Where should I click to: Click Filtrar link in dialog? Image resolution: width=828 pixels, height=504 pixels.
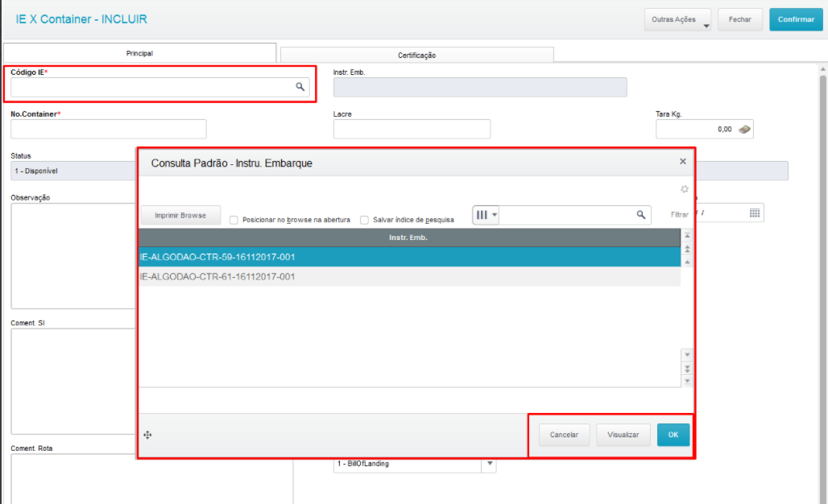click(x=680, y=215)
